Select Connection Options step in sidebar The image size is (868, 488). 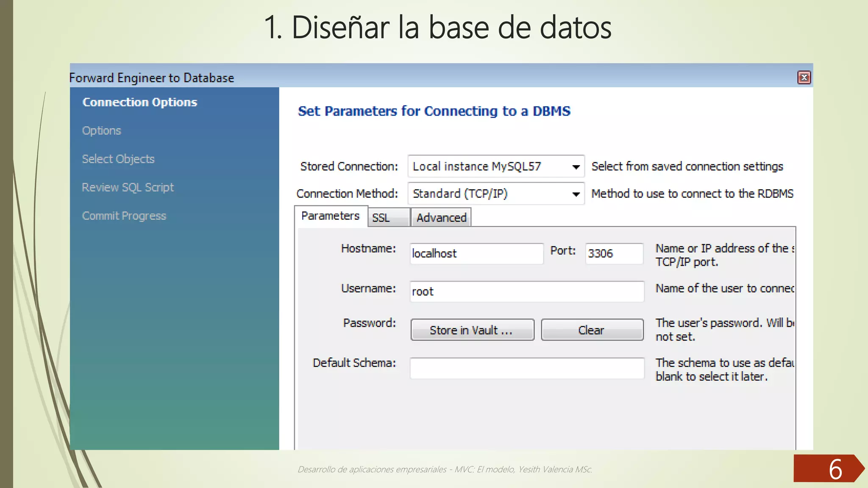[139, 102]
